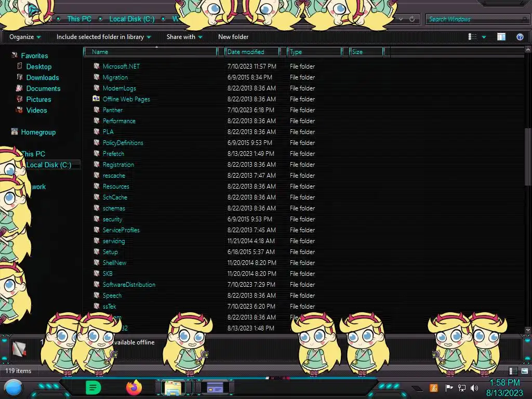The height and width of the screenshot is (399, 532).
Task: Select the Prefetch folder icon
Action: [x=96, y=153]
